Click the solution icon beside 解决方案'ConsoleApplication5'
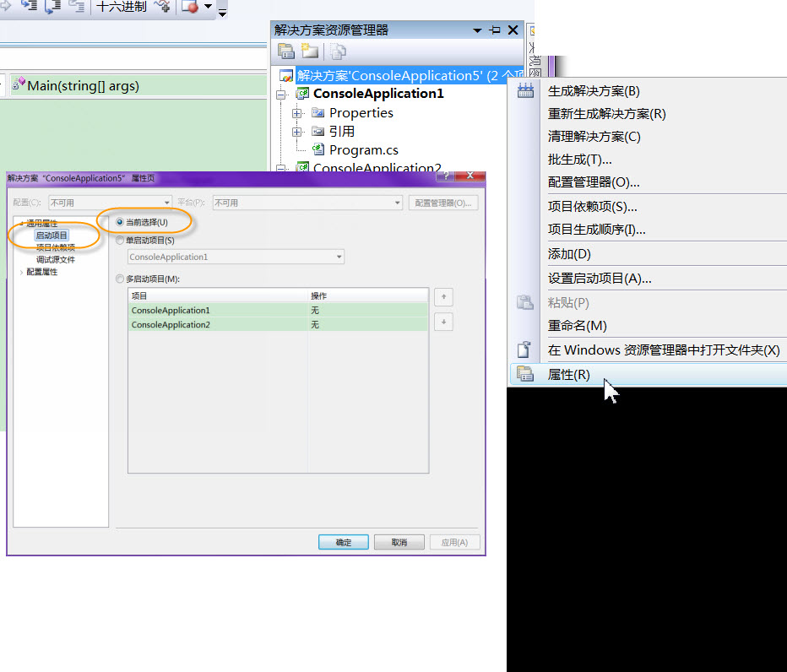Image resolution: width=787 pixels, height=672 pixels. [x=286, y=76]
